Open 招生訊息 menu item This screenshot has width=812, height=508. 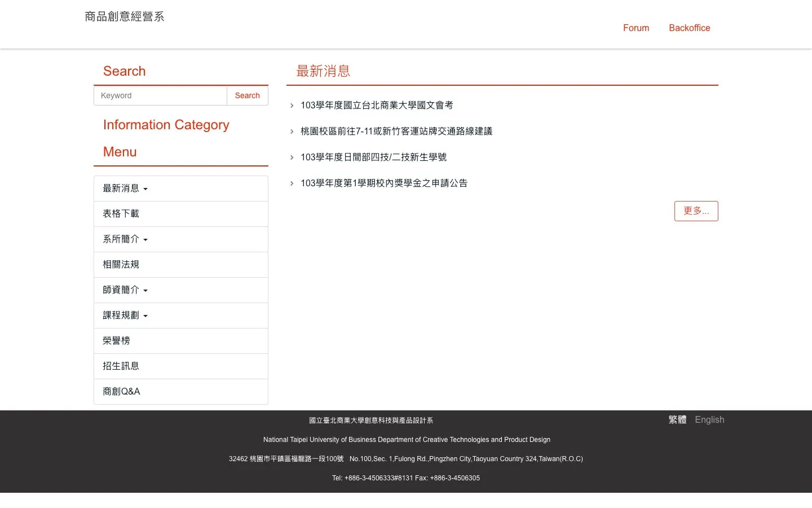tap(181, 366)
